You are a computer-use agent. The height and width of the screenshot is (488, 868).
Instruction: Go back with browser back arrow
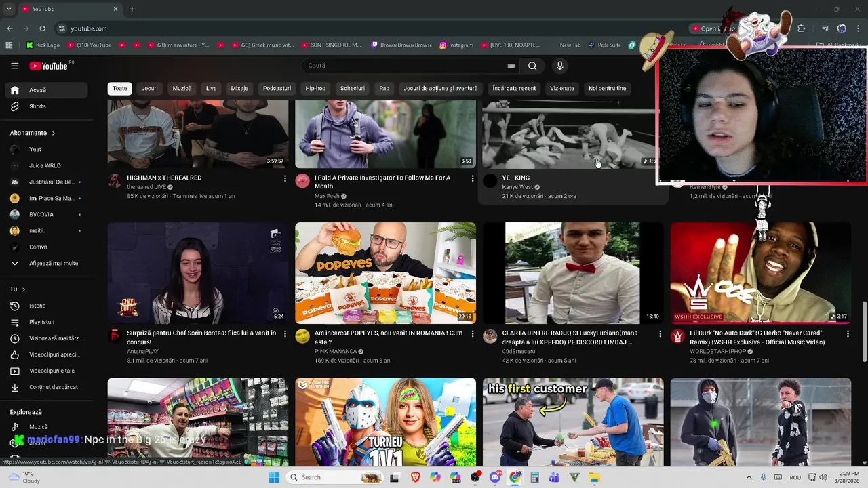click(9, 28)
